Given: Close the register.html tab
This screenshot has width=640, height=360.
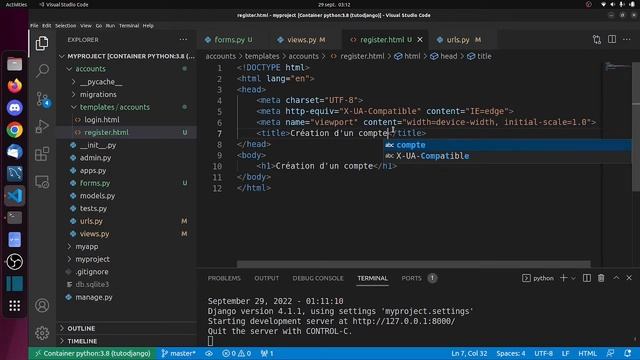Looking at the screenshot, I should tap(420, 40).
